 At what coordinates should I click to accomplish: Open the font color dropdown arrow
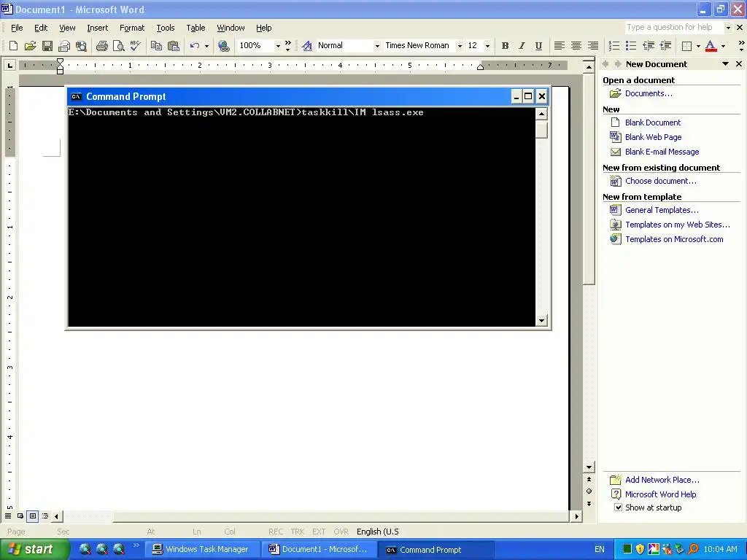723,46
